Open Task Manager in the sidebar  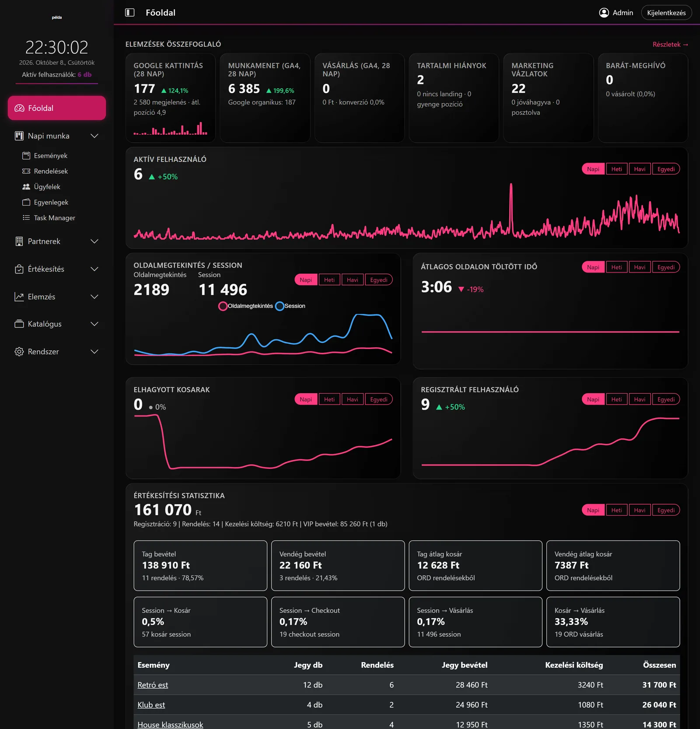coord(55,218)
